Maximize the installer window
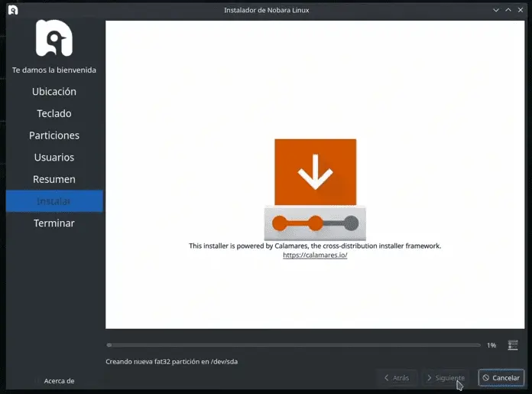The width and height of the screenshot is (532, 394). (x=508, y=10)
